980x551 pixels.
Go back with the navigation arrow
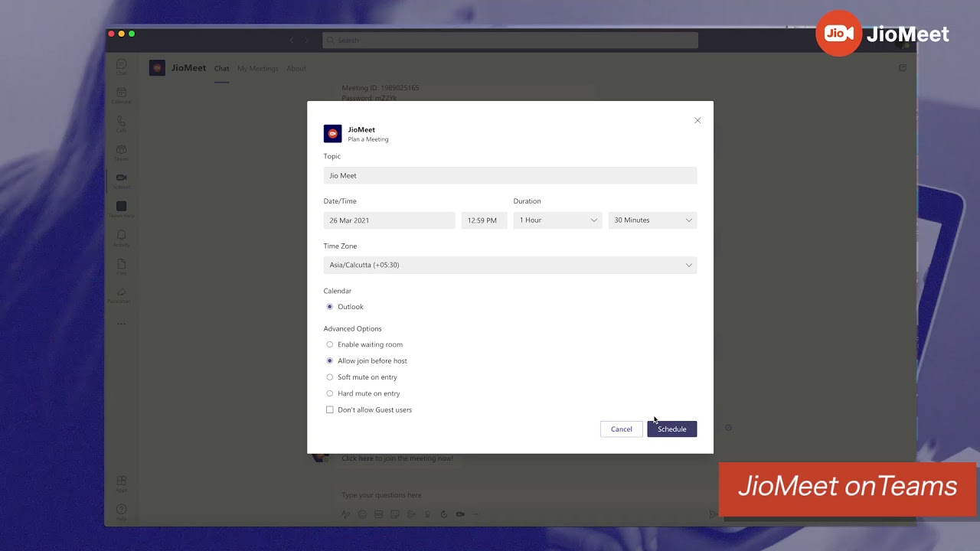(x=291, y=40)
